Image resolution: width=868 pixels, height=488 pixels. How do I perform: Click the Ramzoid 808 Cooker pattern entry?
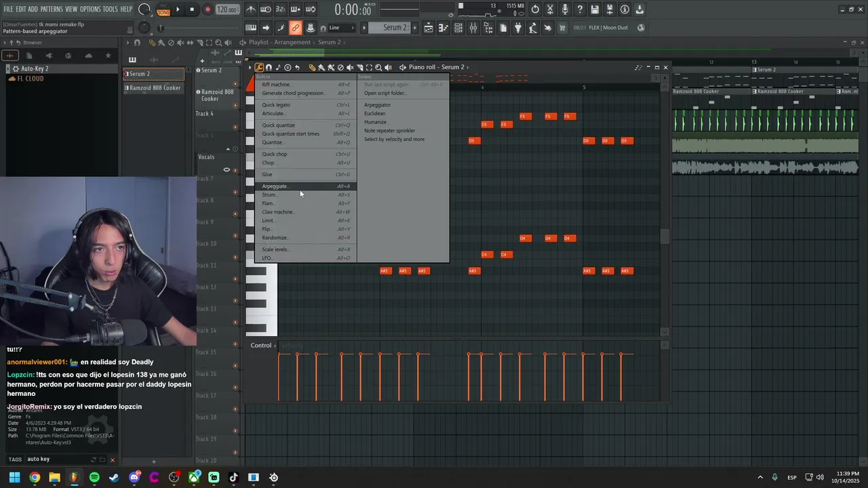pyautogui.click(x=153, y=87)
